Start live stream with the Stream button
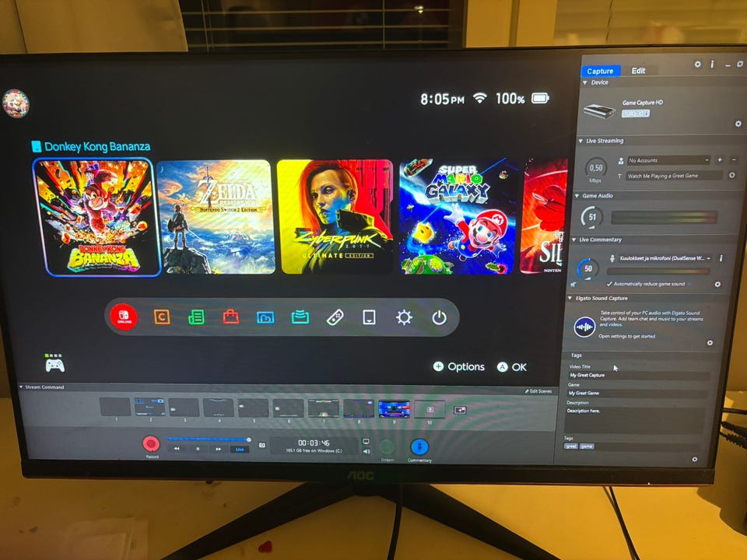The width and height of the screenshot is (747, 560). click(387, 447)
